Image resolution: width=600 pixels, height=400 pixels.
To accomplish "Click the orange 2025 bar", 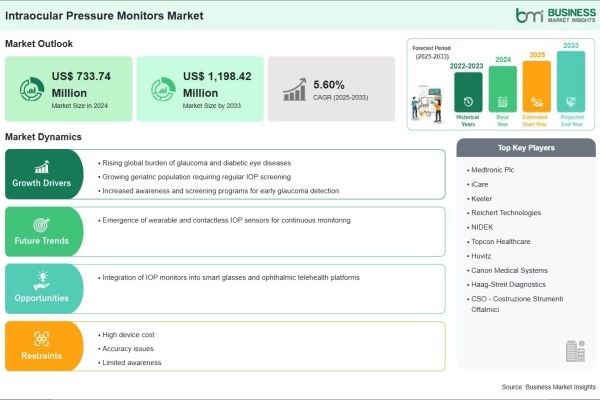I will point(536,87).
